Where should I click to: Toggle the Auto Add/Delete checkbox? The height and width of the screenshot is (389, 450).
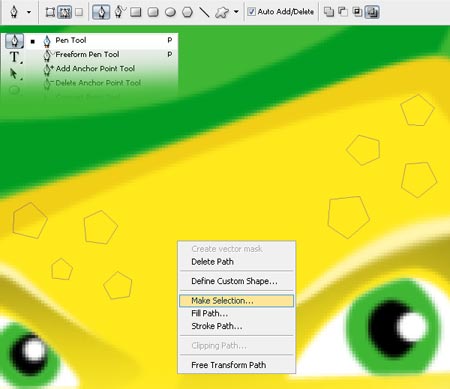[252, 12]
